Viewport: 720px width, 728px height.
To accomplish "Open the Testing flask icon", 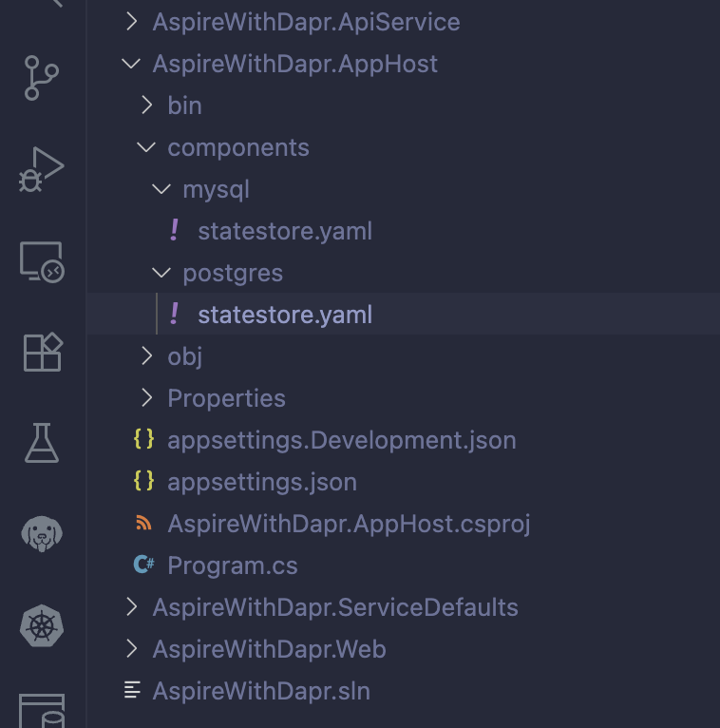I will (x=42, y=443).
